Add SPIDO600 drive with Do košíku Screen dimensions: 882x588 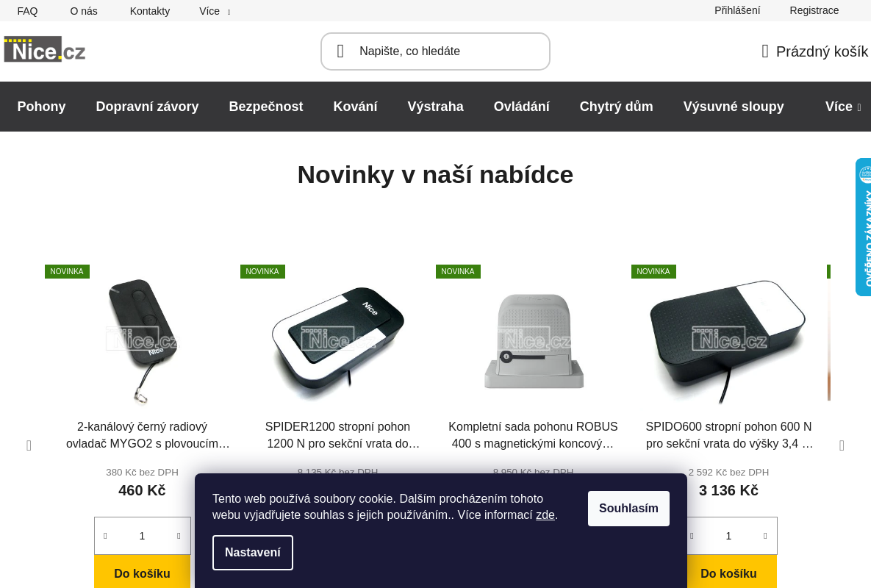tap(728, 573)
